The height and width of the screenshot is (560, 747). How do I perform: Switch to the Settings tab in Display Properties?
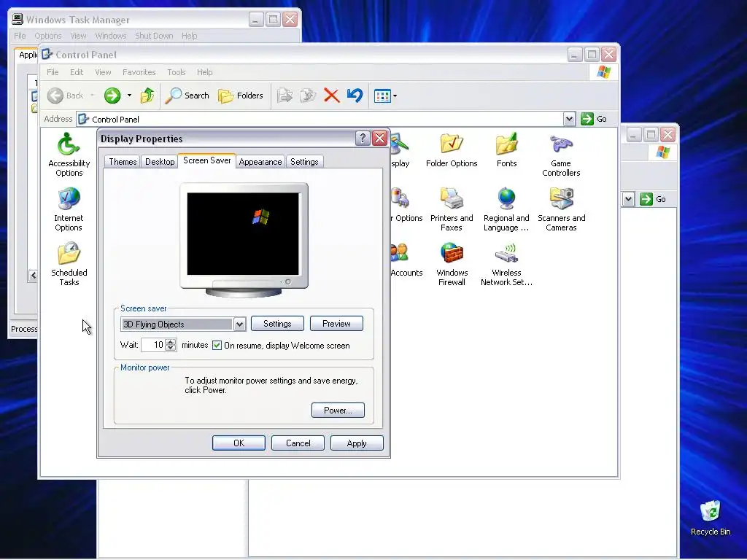tap(304, 162)
